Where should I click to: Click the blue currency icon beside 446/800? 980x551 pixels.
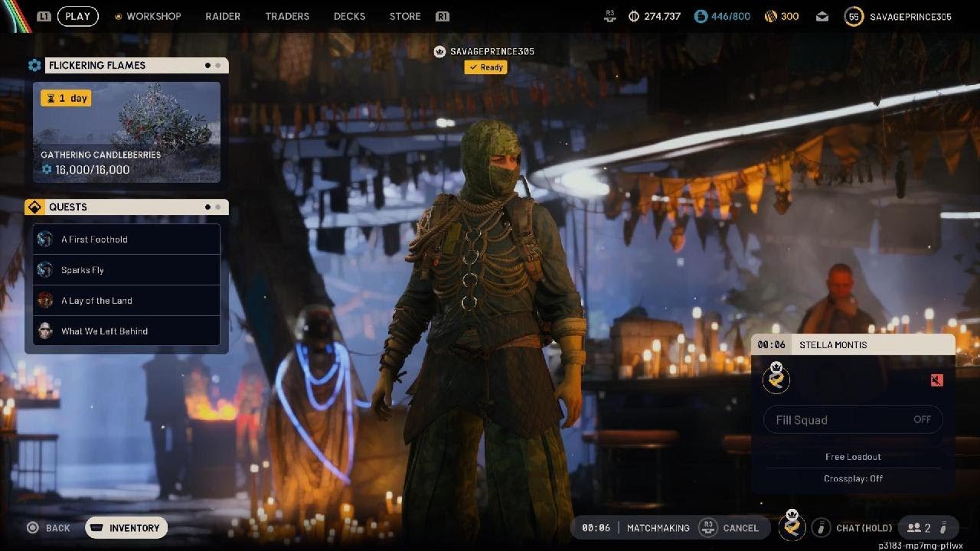coord(701,16)
